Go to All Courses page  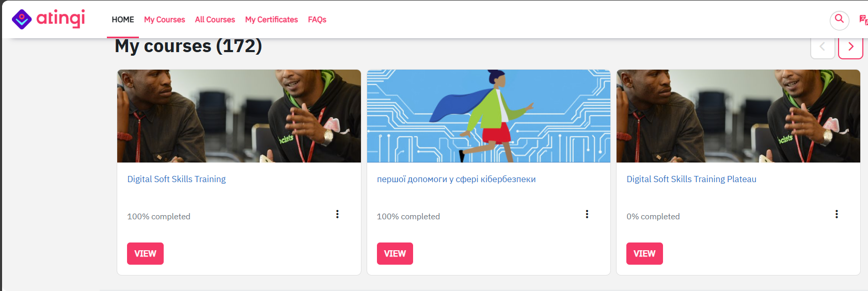coord(215,20)
